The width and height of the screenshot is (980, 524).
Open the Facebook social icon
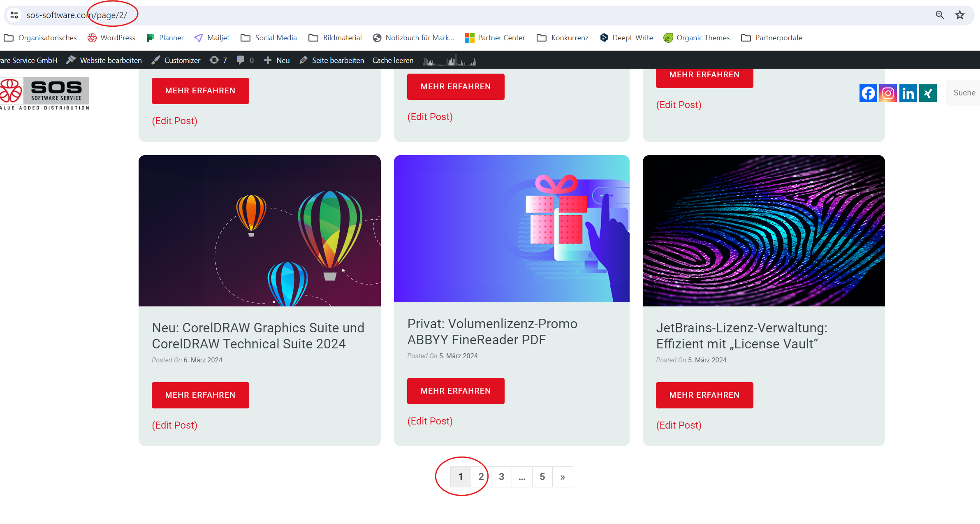868,93
